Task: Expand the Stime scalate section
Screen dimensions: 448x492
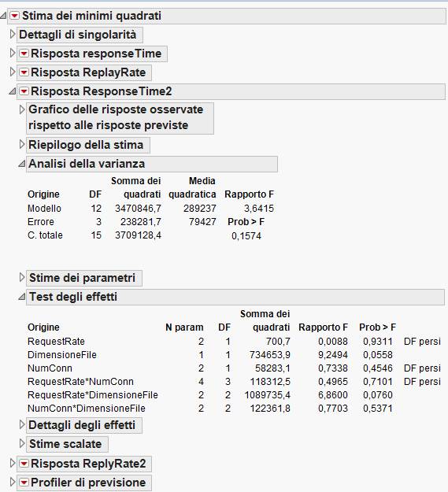Action: tap(22, 444)
